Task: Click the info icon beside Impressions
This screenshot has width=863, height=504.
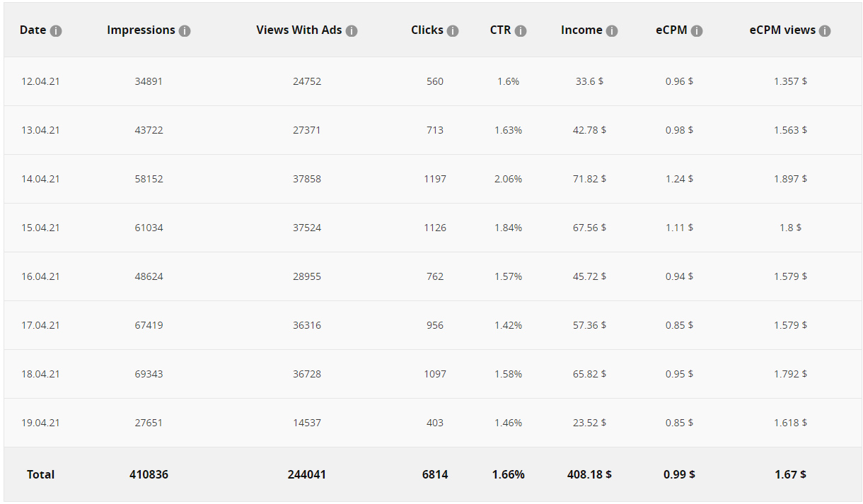Action: [185, 31]
